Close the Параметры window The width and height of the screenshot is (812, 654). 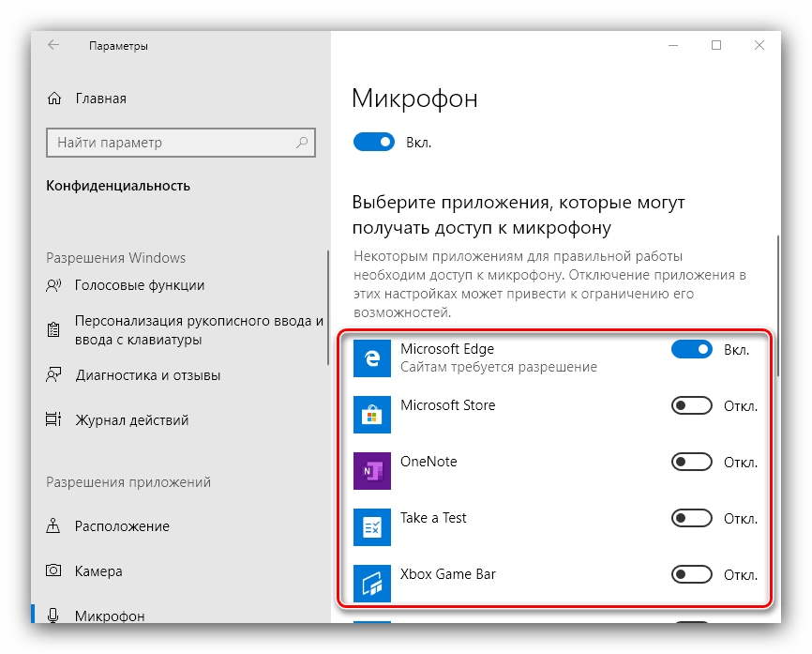(759, 46)
